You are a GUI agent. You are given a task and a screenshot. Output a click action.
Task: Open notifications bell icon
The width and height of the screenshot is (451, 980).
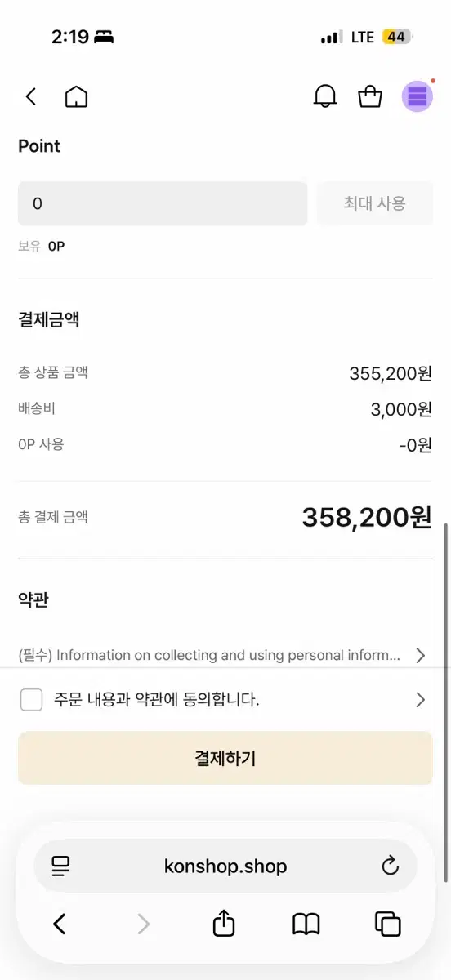[x=325, y=96]
